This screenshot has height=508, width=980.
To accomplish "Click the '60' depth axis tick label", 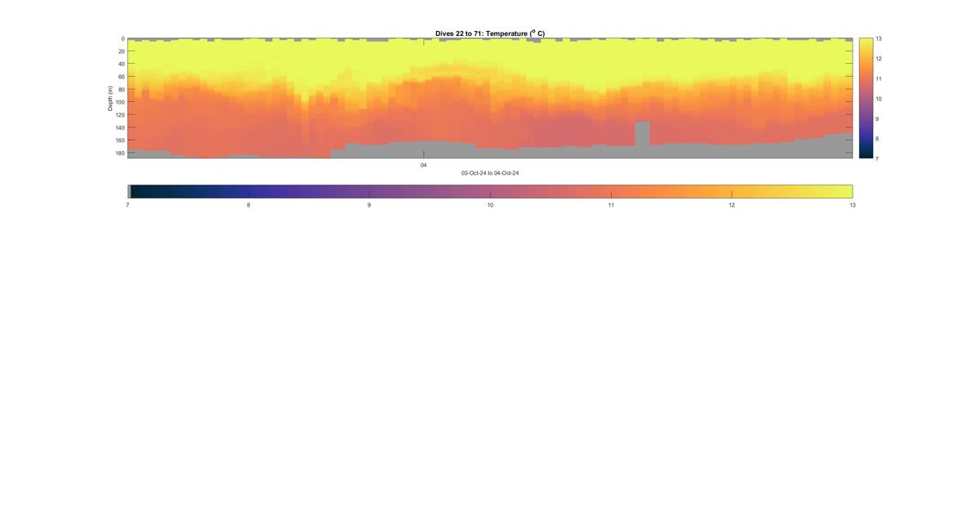I will point(121,77).
